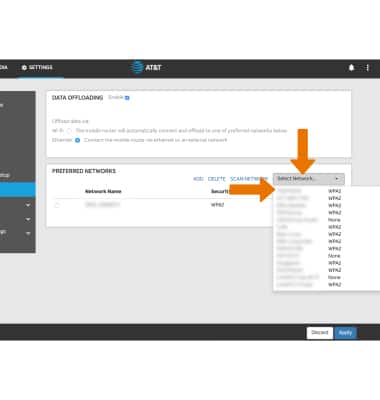Select the Ethernet offload radio button
The width and height of the screenshot is (380, 400).
(77, 140)
